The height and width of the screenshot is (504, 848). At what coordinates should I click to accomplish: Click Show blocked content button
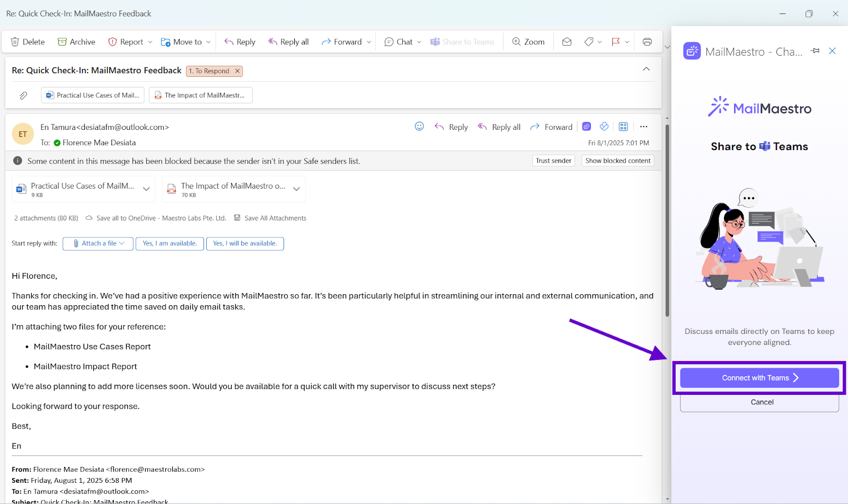(618, 161)
